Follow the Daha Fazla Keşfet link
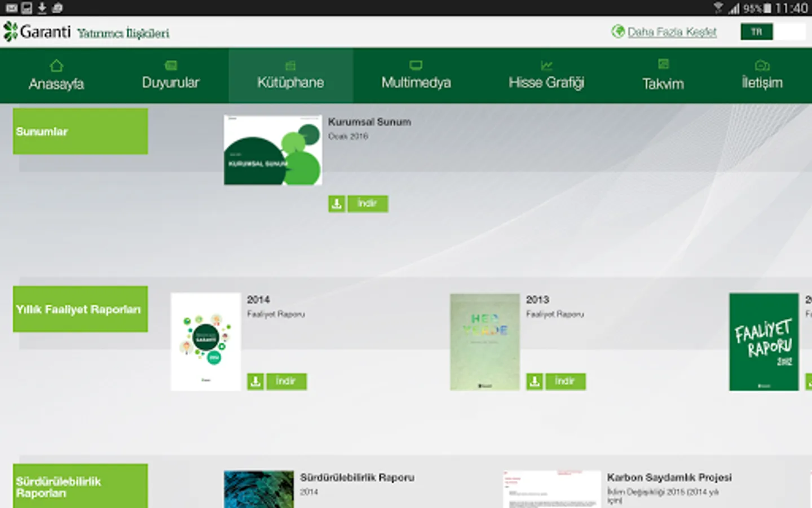This screenshot has width=812, height=508. click(672, 32)
